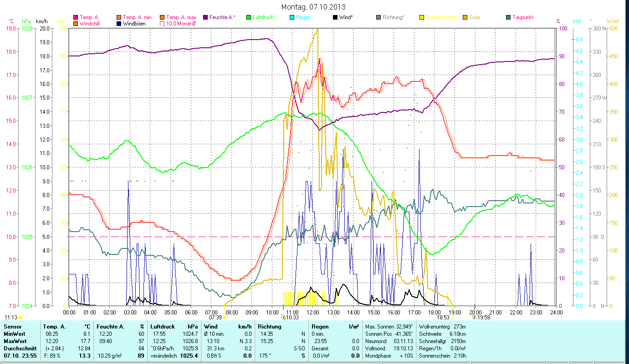Click the Max. Sonnen 32,949° entry
Image resolution: width=629 pixels, height=364 pixels.
coord(389,327)
